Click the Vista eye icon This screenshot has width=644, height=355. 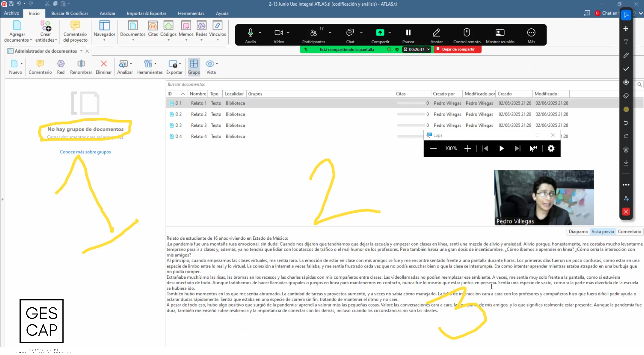point(210,64)
